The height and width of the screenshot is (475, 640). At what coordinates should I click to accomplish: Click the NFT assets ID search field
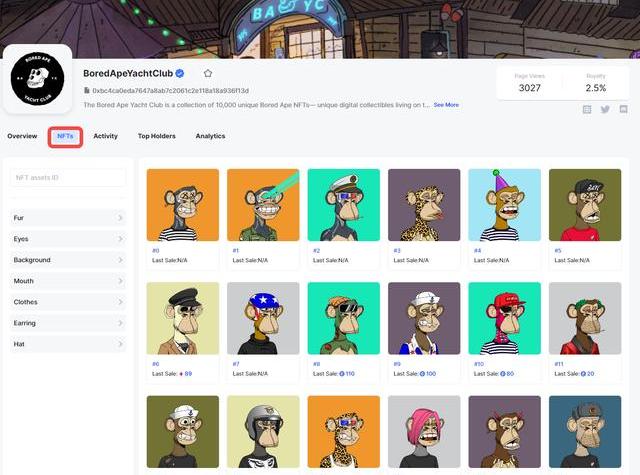68,178
